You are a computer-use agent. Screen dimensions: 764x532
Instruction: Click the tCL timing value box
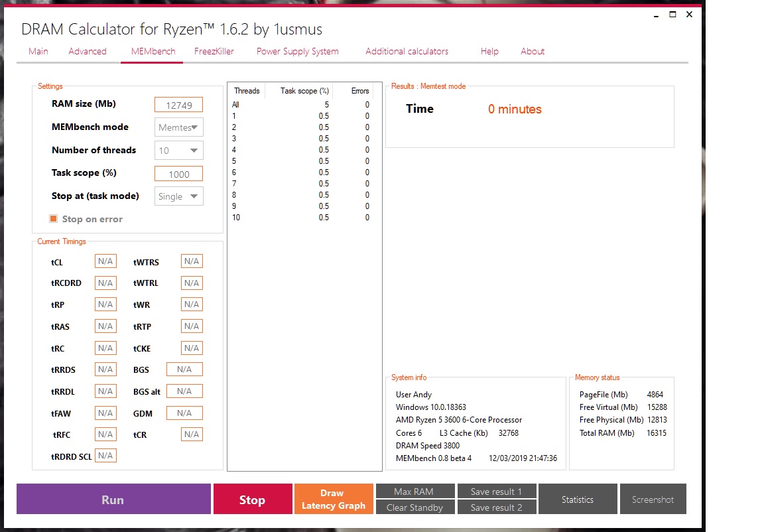point(105,261)
